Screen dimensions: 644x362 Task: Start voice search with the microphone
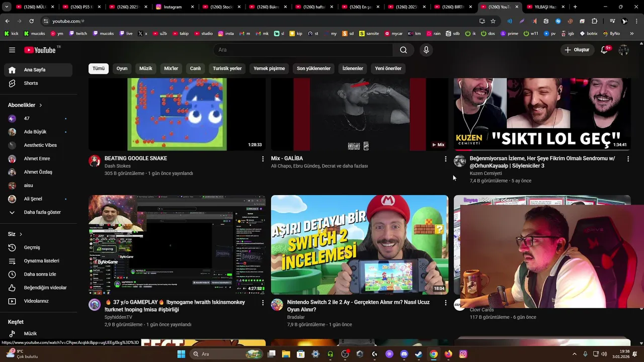click(426, 50)
